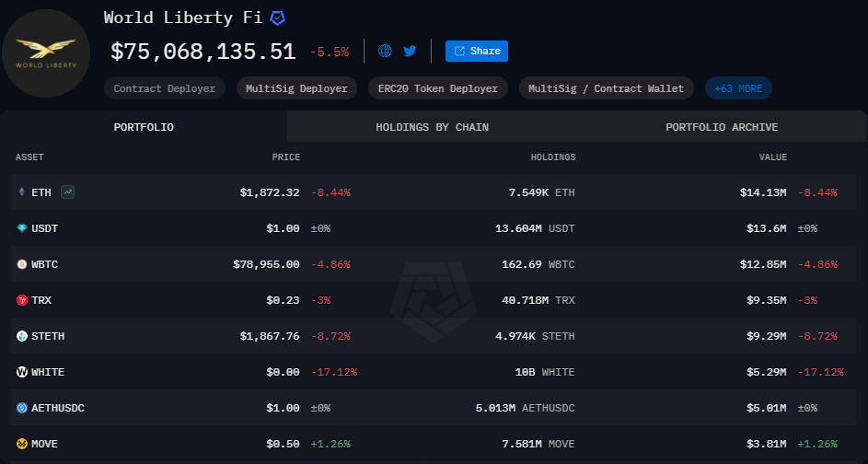Click the verified badge next to World Liberty Fi

tap(277, 18)
